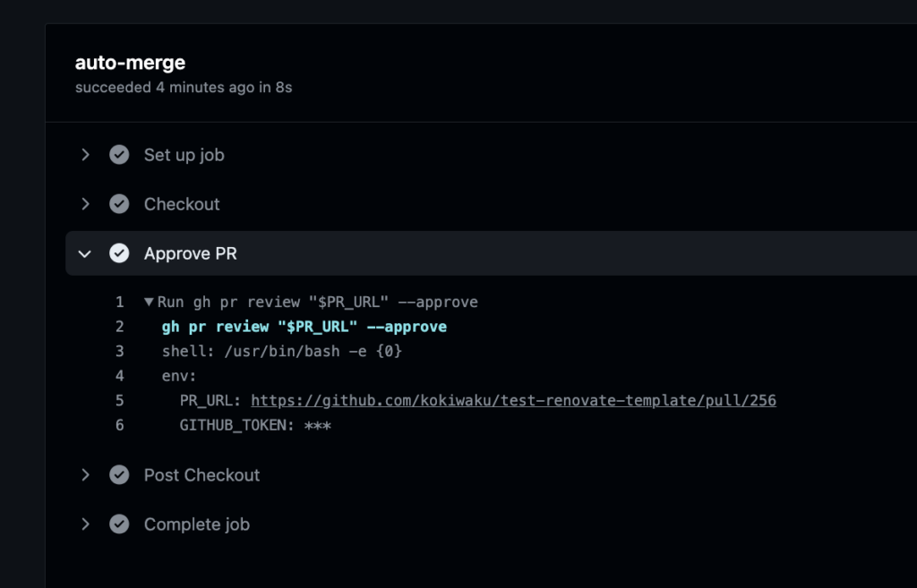Image resolution: width=917 pixels, height=588 pixels.
Task: Click the succeeded 4 minutes ago text
Action: [183, 88]
